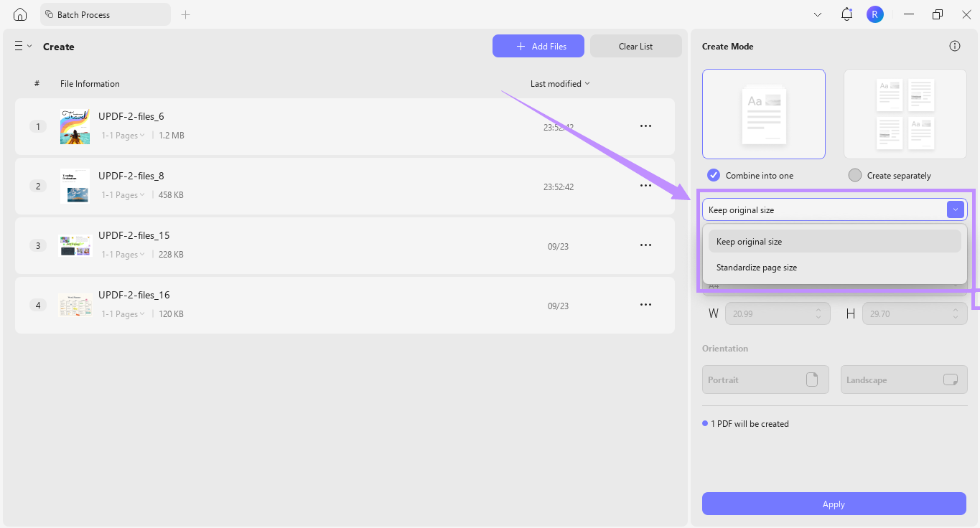Open the info icon beside Create Mode
980x528 pixels.
tap(954, 45)
